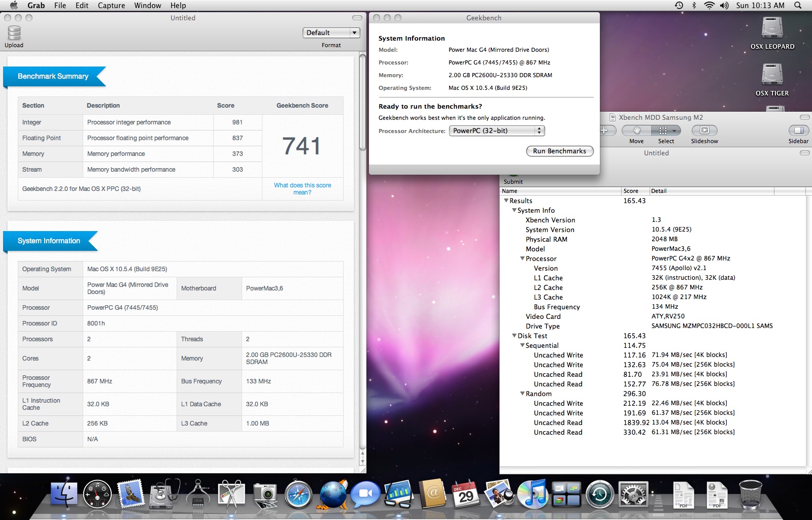Click the Wi-Fi status icon
The height and width of the screenshot is (520, 812).
tap(709, 6)
